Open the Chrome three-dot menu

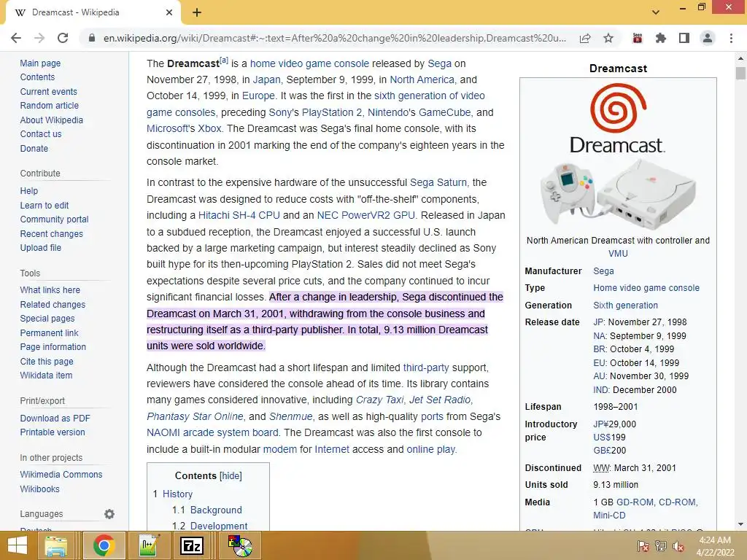pyautogui.click(x=731, y=38)
